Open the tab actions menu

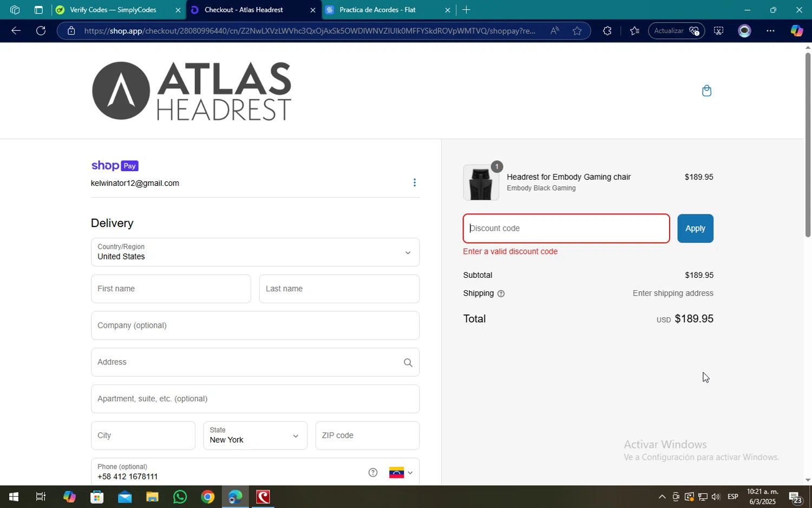[38, 10]
